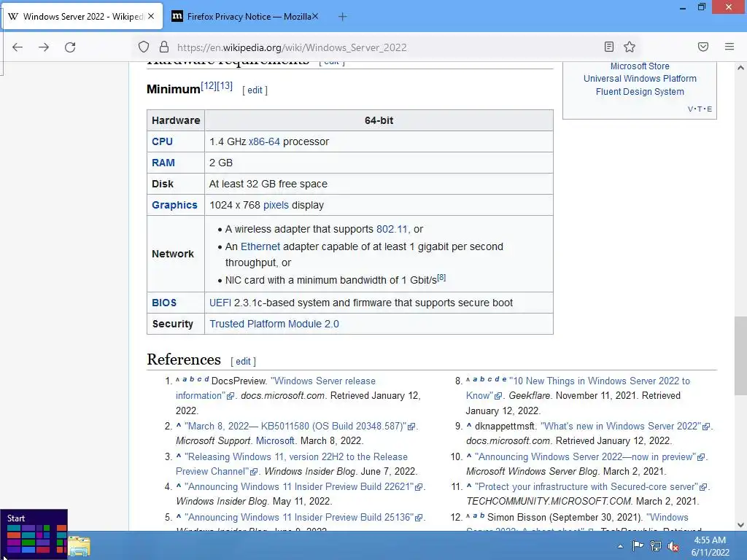Switch to Windows Server 2022 tab
Screen dimensions: 747x560
point(83,17)
